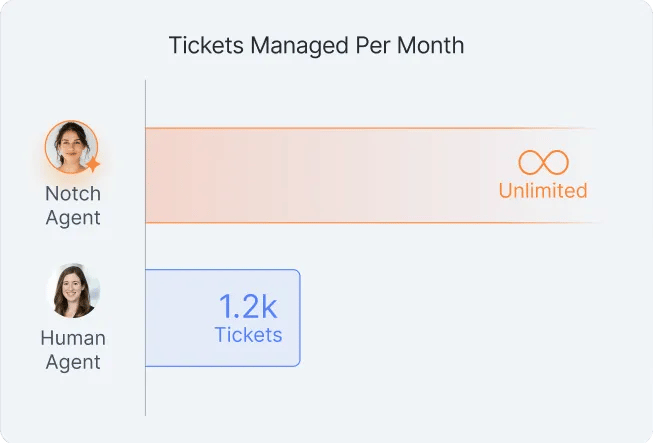Click the Tickets label under 1.2k
The height and width of the screenshot is (443, 653).
click(x=248, y=335)
